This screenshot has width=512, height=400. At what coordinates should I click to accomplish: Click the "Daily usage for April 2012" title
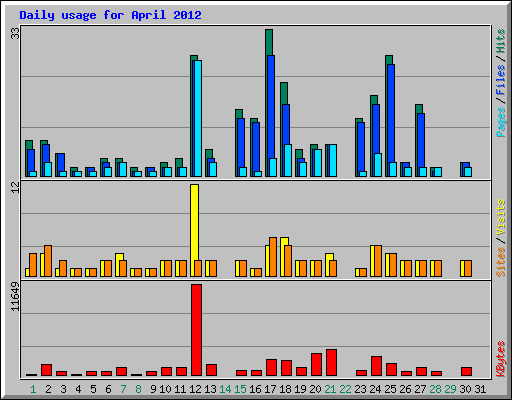point(110,15)
